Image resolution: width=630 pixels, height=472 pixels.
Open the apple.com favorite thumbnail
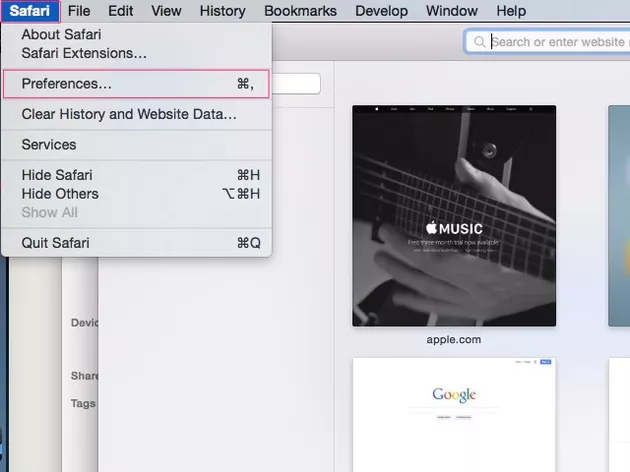coord(454,216)
